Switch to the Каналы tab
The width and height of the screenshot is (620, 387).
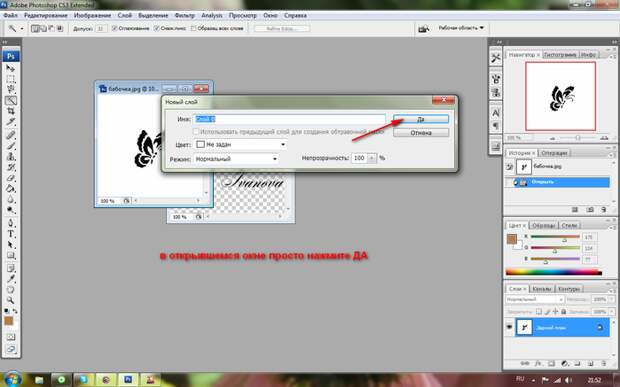(x=541, y=289)
